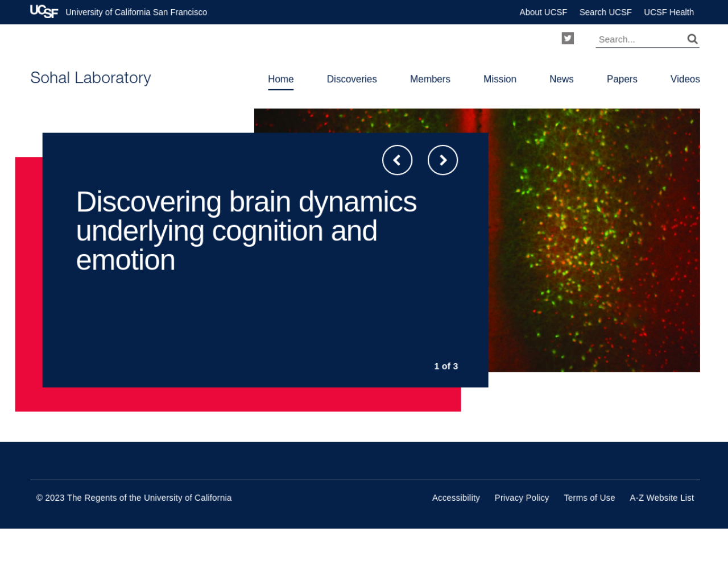This screenshot has width=728, height=582.
Task: Open the Papers menu item
Action: click(x=622, y=79)
